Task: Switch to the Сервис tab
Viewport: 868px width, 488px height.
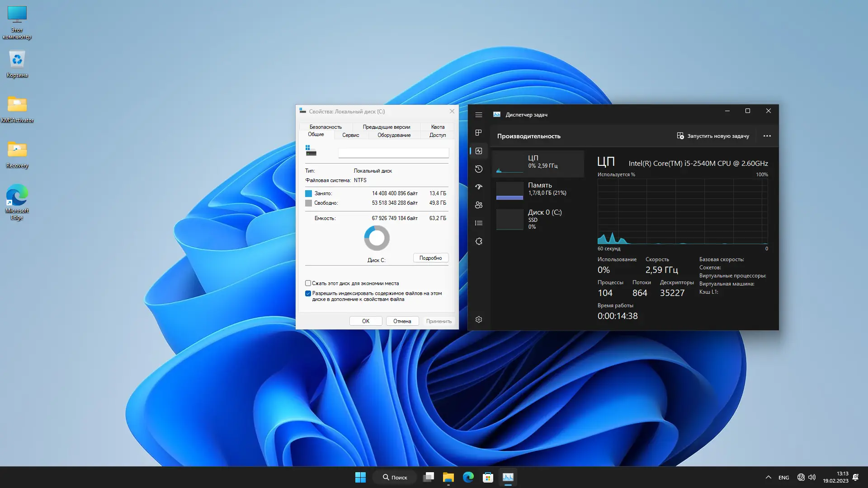Action: pos(350,135)
